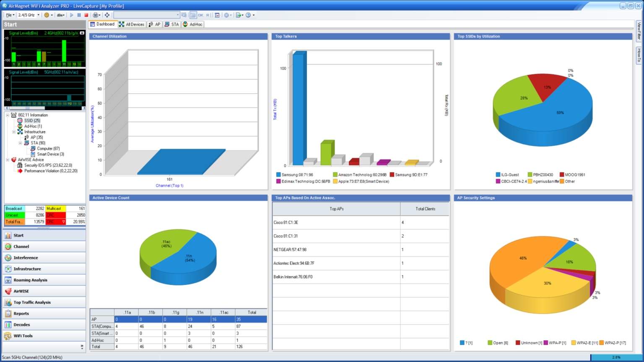
Task: Open the File menu
Action: coord(9,15)
